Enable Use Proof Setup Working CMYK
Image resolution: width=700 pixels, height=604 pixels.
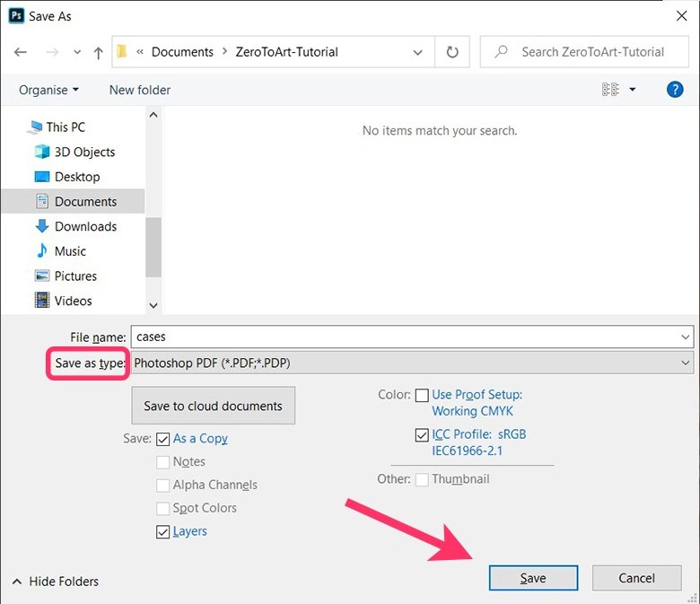point(422,395)
